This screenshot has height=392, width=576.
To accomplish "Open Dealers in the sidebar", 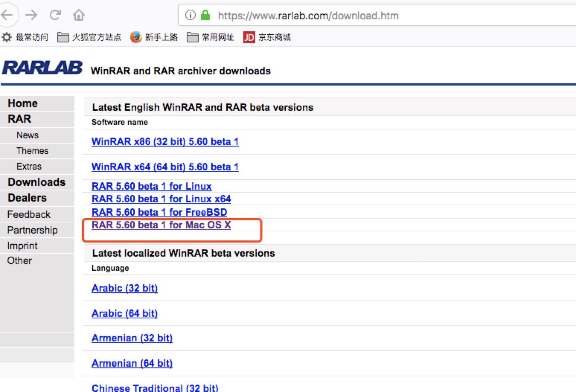I will coord(27,198).
